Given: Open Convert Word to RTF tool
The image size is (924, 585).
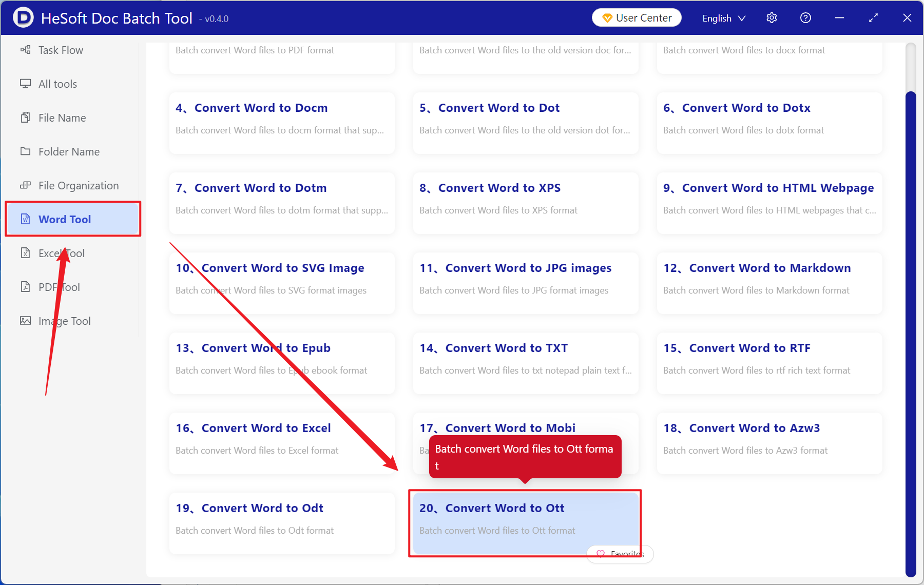Looking at the screenshot, I should (x=769, y=363).
